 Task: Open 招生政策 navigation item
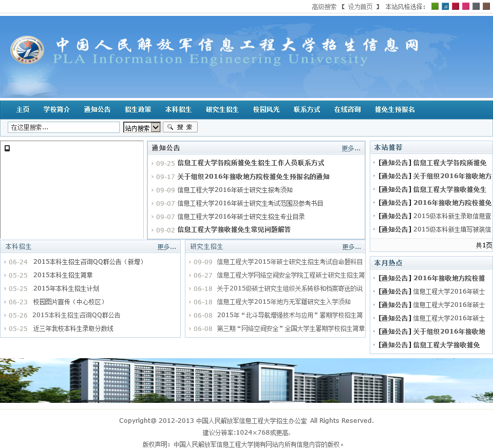coord(138,109)
